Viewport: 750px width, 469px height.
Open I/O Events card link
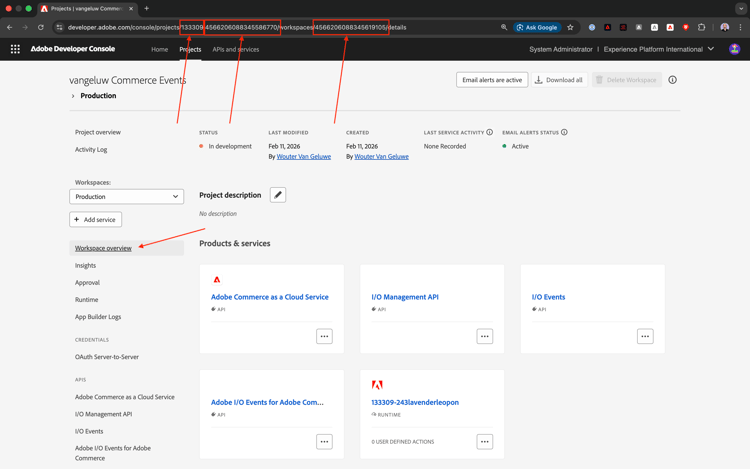549,297
